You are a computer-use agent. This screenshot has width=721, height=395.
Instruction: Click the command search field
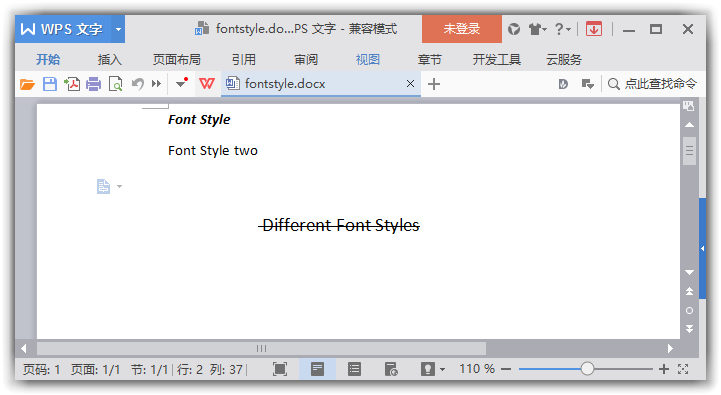pyautogui.click(x=652, y=84)
